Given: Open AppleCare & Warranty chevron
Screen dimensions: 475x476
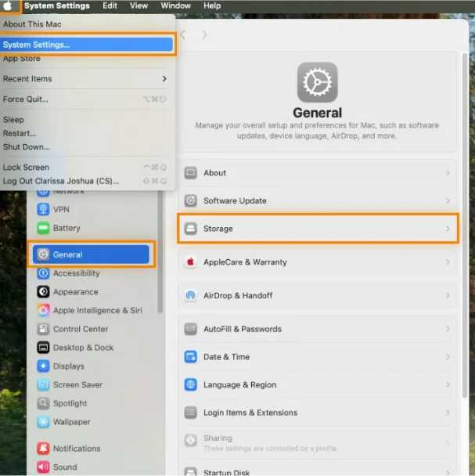Looking at the screenshot, I should [x=448, y=262].
